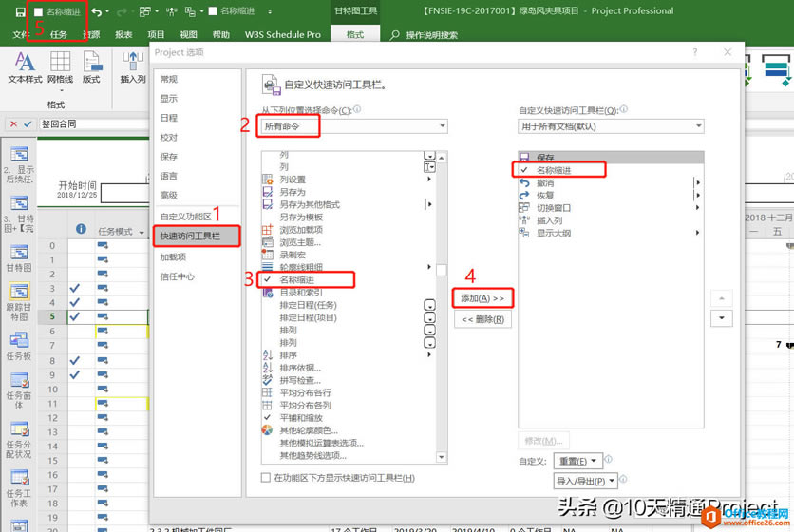This screenshot has width=794, height=532.
Task: Open 项目 ribbon tab
Action: (156, 34)
